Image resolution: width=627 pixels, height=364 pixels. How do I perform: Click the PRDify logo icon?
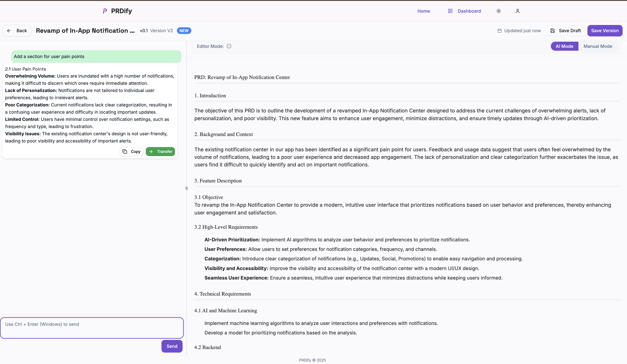pos(105,11)
